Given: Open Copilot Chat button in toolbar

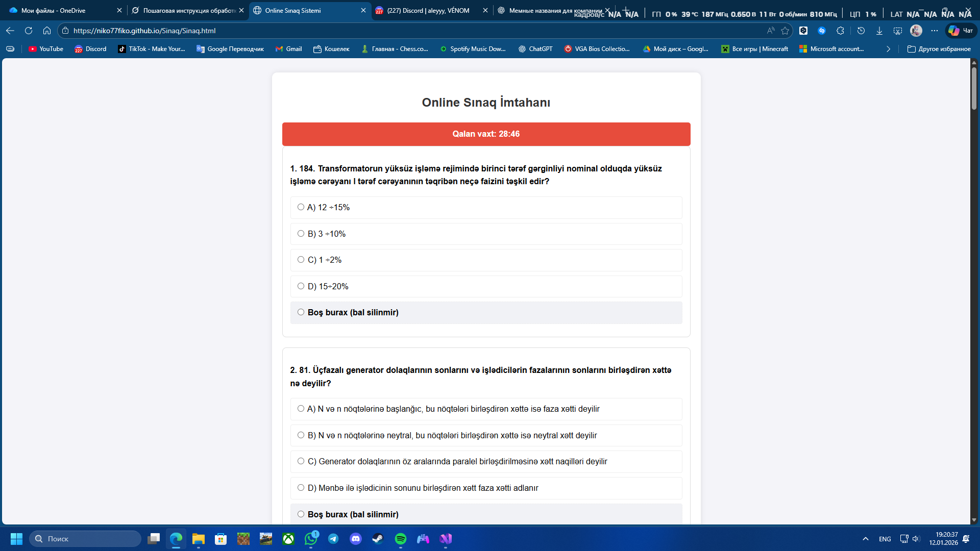Looking at the screenshot, I should (x=961, y=31).
